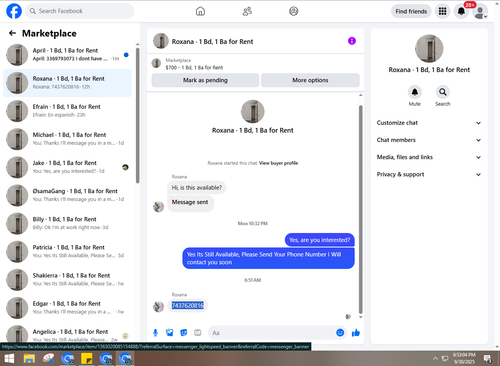500x366 pixels.
Task: Click the chat messages scrollbar
Action: (360, 209)
